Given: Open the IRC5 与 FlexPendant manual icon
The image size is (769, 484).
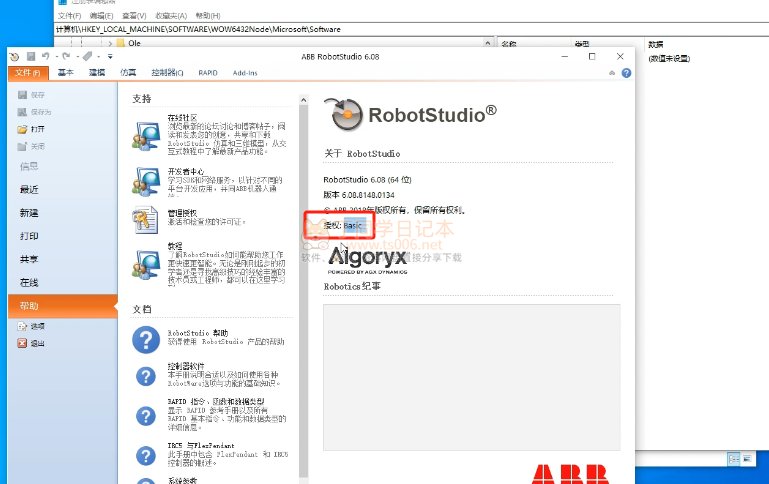Looking at the screenshot, I should pos(146,456).
